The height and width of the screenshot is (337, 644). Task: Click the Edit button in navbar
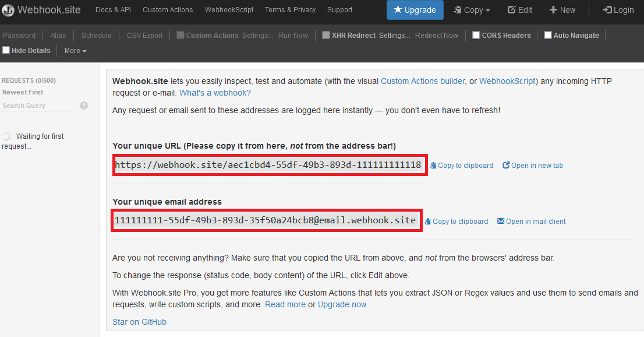click(519, 10)
